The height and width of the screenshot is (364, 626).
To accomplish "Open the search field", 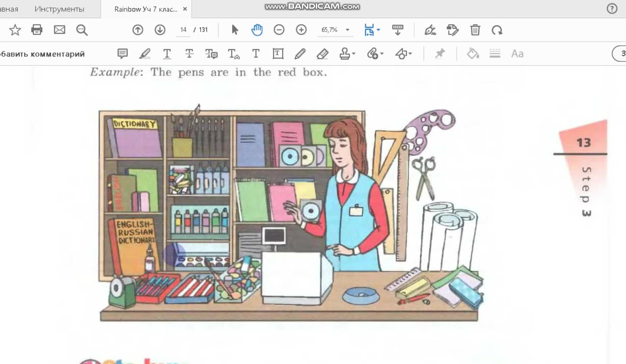I will pyautogui.click(x=81, y=30).
